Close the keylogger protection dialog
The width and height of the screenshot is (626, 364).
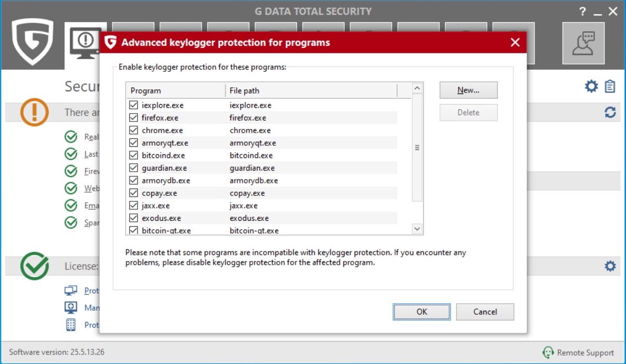pos(515,42)
